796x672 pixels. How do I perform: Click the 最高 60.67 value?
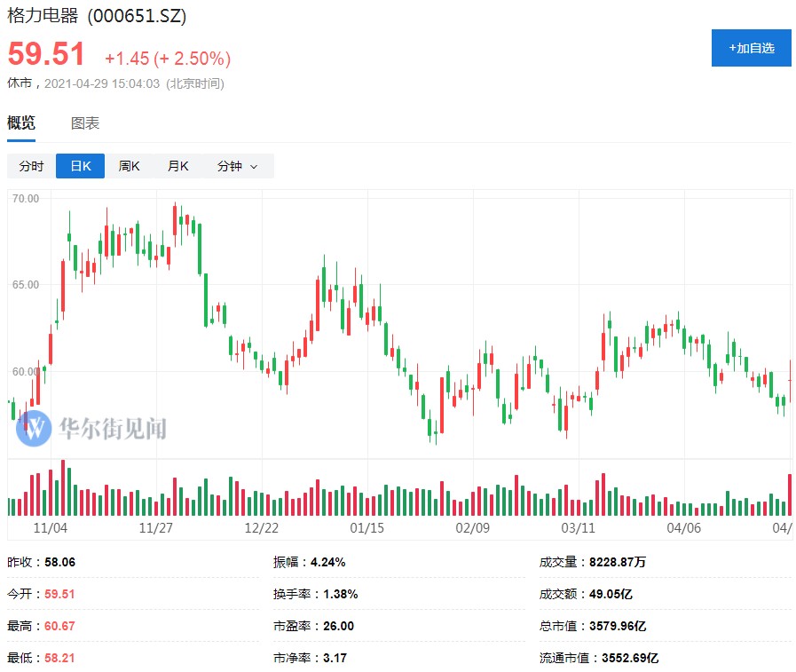59,626
